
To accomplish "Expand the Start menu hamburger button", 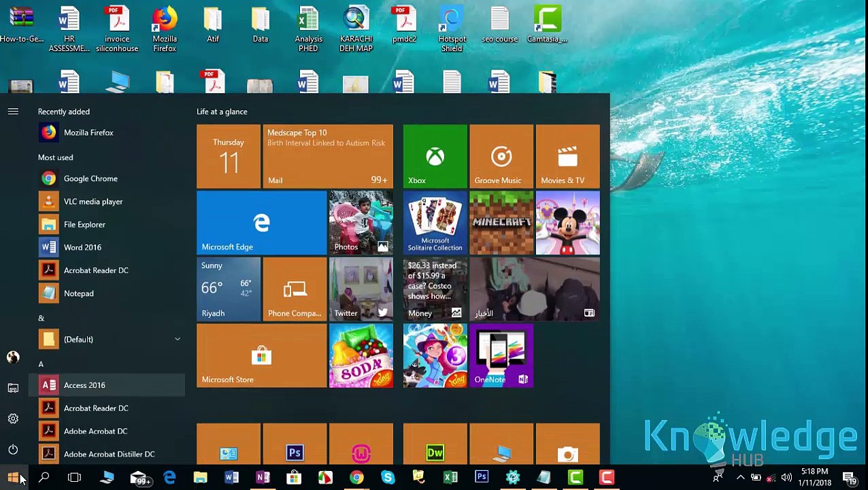I will (x=13, y=111).
